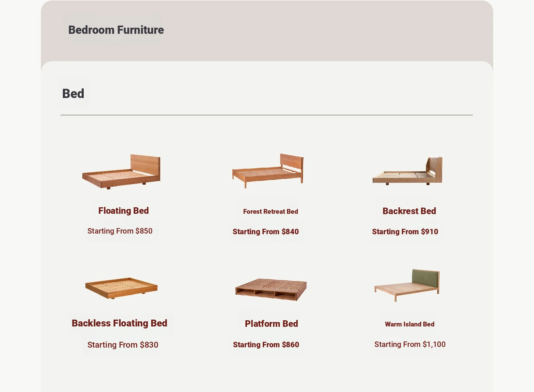Open the Floating Bed product image

point(121,171)
